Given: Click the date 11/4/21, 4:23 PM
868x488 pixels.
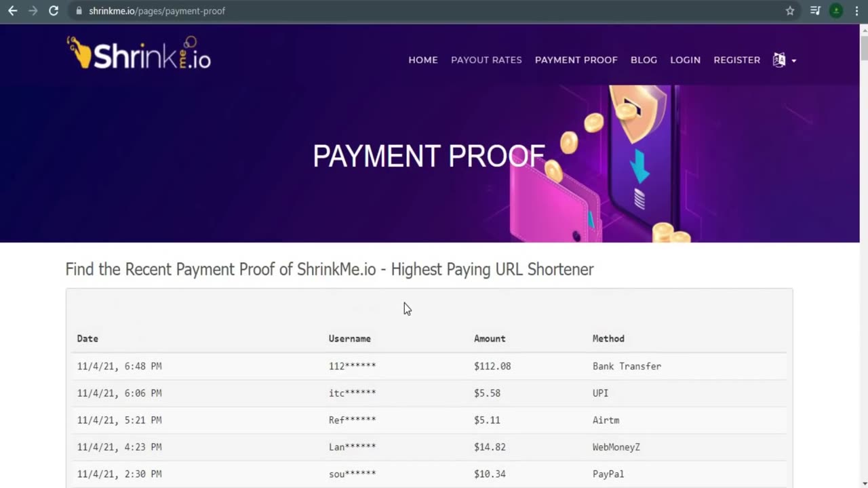Looking at the screenshot, I should [x=119, y=447].
